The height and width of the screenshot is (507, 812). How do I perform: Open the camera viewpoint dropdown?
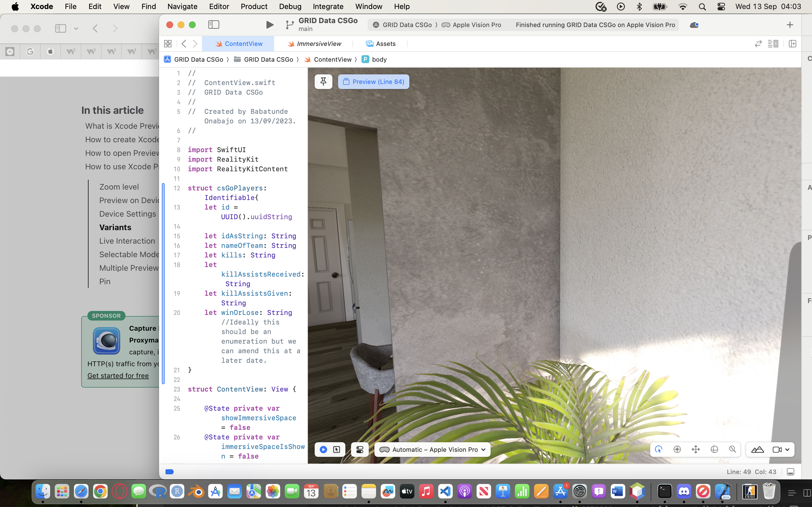(781, 449)
